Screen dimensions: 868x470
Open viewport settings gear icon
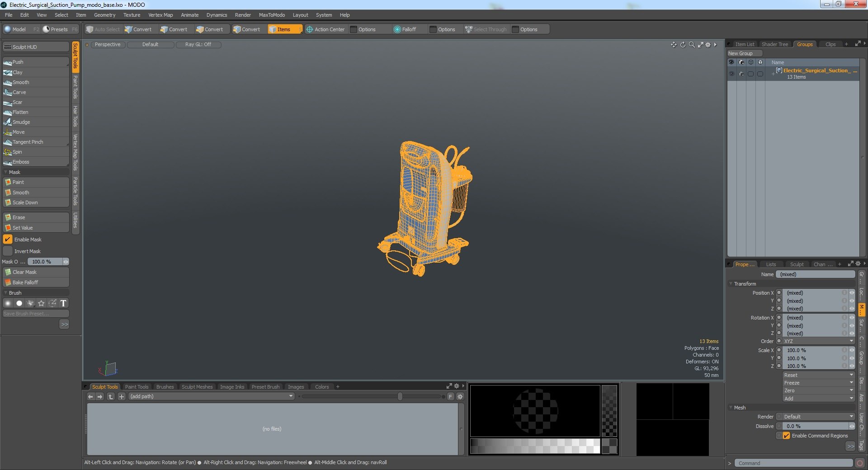pyautogui.click(x=708, y=45)
